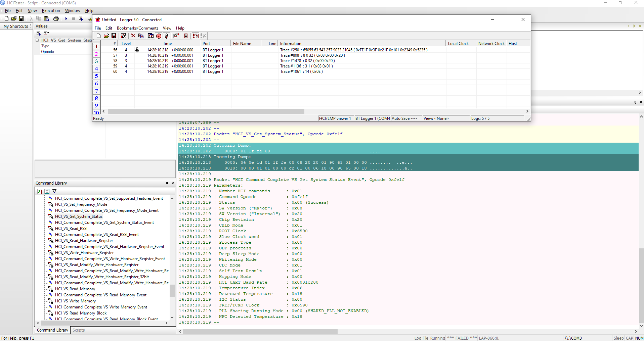Click the refresh icon in Command Library
The height and width of the screenshot is (341, 644).
point(39,191)
